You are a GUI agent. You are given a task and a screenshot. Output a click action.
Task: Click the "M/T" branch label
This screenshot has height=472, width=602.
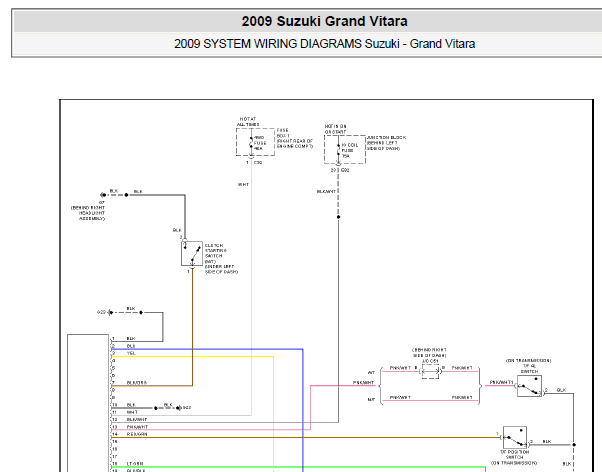(371, 399)
